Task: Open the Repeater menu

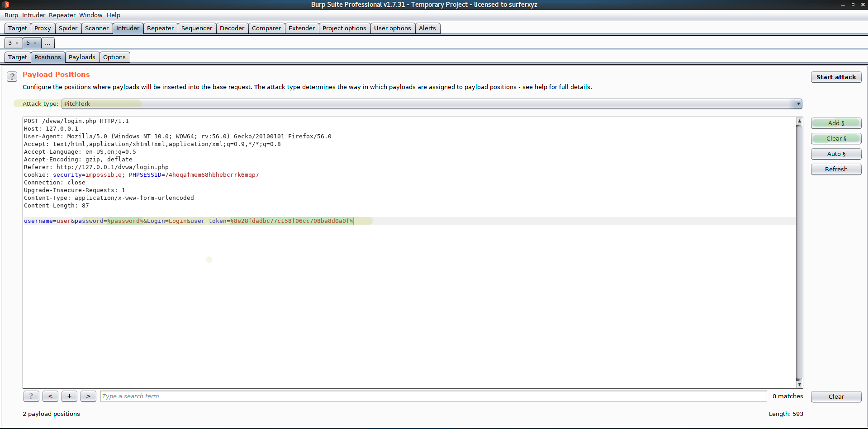Action: tap(62, 15)
